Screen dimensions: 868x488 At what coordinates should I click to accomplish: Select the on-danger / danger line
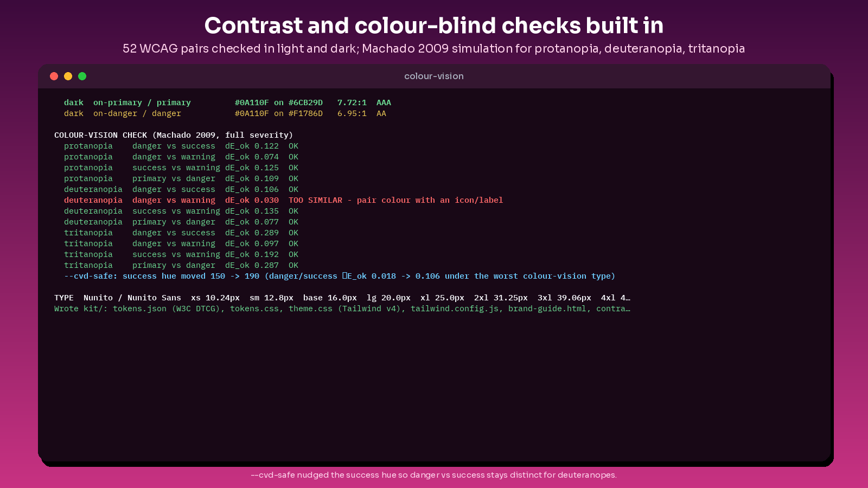click(x=225, y=113)
